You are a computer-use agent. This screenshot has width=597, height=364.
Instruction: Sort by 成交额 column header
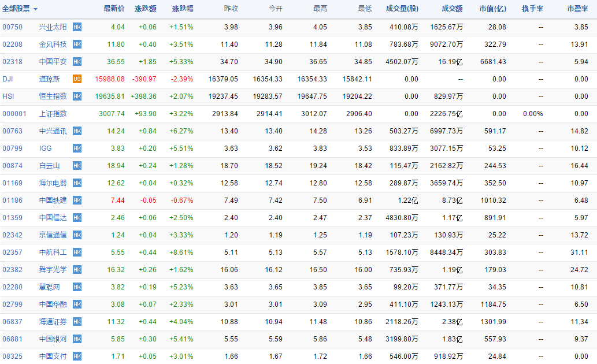pyautogui.click(x=453, y=8)
